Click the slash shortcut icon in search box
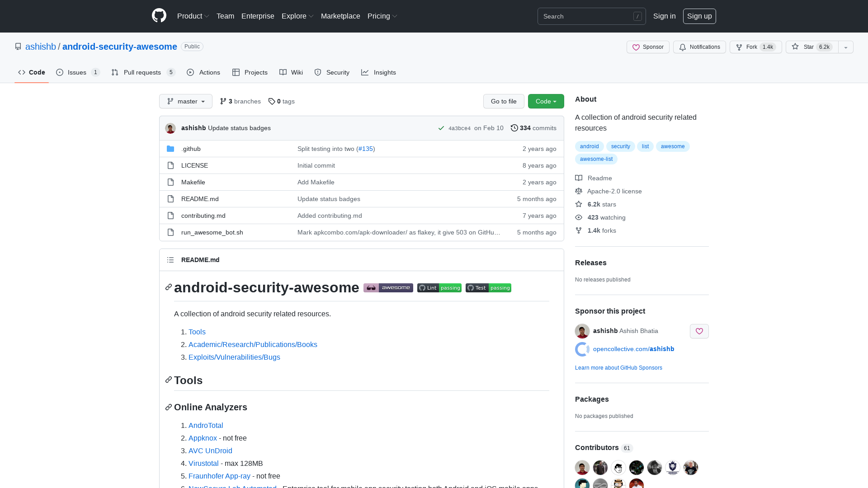 pos(637,16)
